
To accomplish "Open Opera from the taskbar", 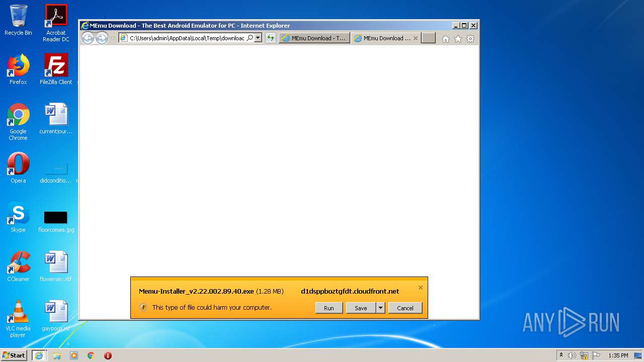I will [x=108, y=355].
